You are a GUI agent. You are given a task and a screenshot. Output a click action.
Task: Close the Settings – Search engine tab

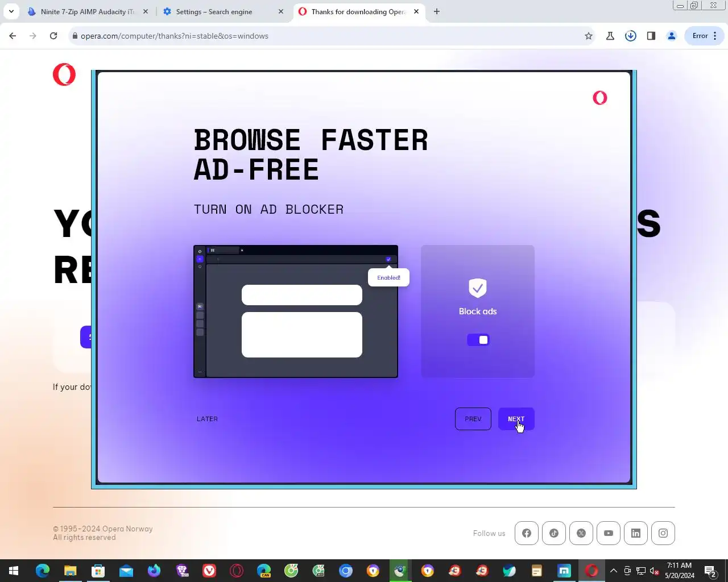coord(281,11)
